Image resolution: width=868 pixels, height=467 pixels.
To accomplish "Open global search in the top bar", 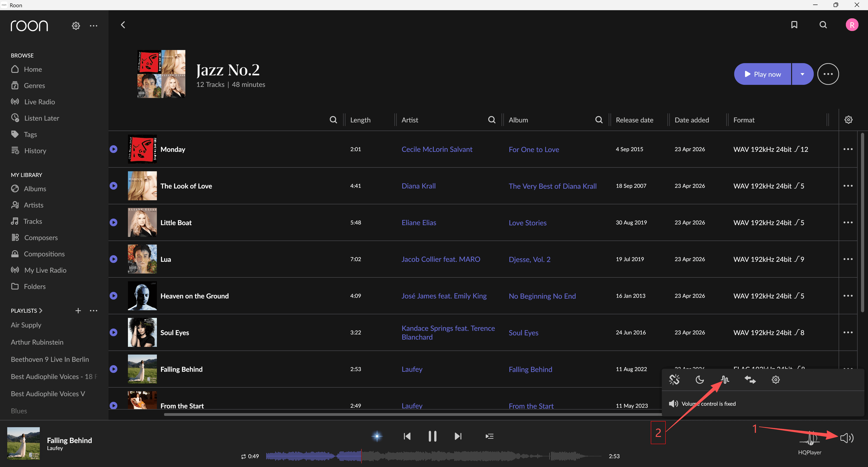I will pos(823,25).
